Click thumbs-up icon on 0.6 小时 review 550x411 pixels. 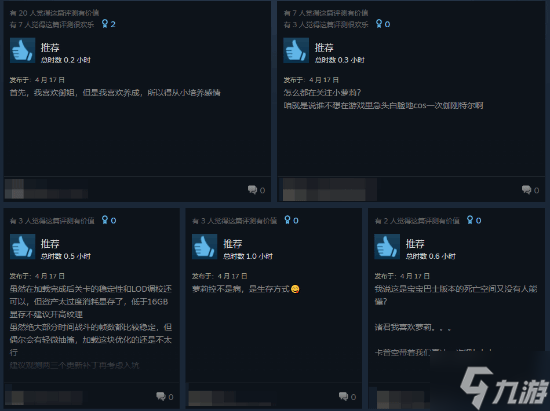click(x=387, y=247)
